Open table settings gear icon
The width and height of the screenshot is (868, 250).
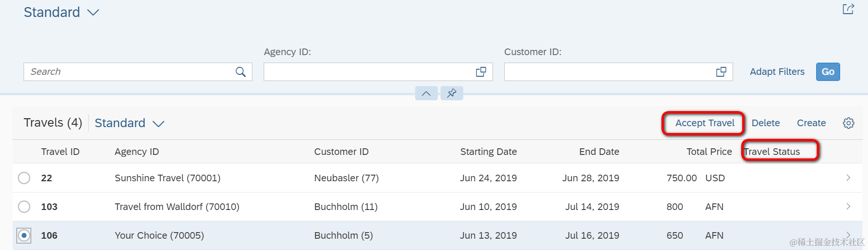[x=848, y=123]
